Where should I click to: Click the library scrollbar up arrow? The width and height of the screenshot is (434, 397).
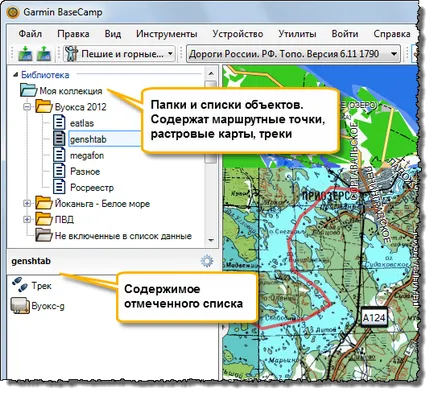pyautogui.click(x=211, y=73)
